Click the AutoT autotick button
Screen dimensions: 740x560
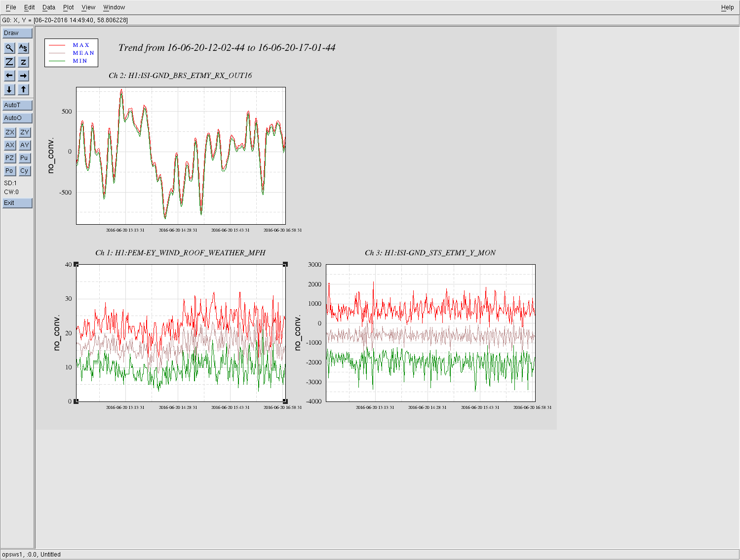click(17, 105)
